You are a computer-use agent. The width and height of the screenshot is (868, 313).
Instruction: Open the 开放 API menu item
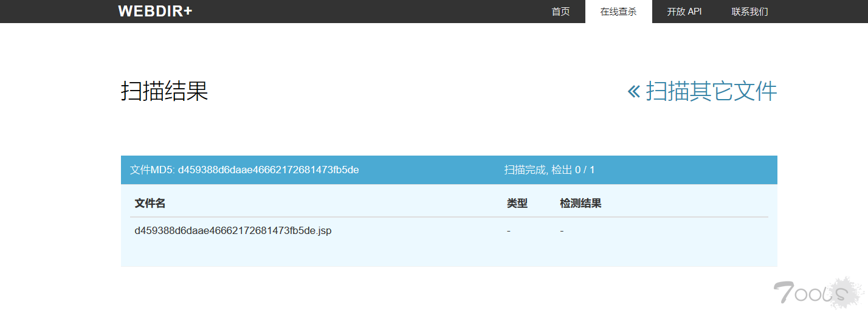[684, 12]
